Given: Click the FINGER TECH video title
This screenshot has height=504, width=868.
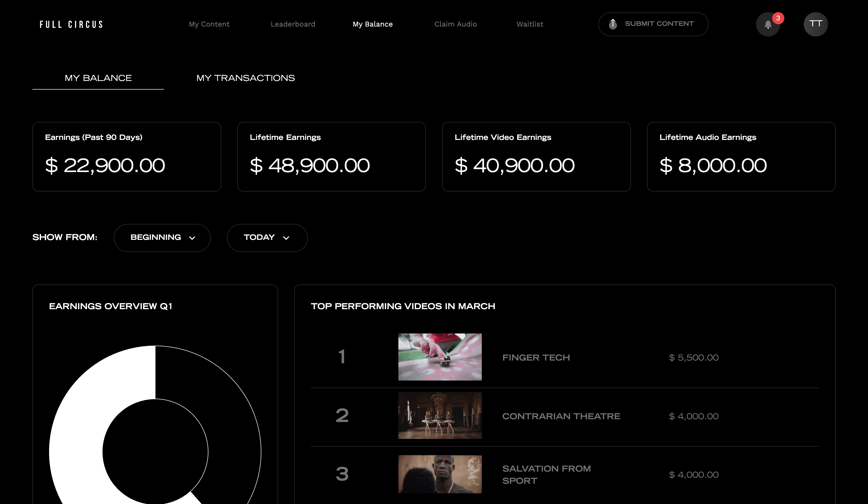Looking at the screenshot, I should 536,358.
